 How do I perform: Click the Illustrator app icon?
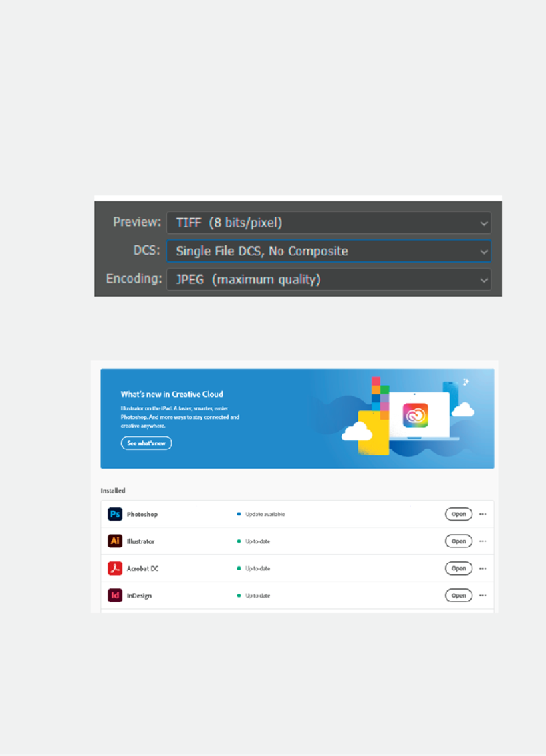click(115, 541)
